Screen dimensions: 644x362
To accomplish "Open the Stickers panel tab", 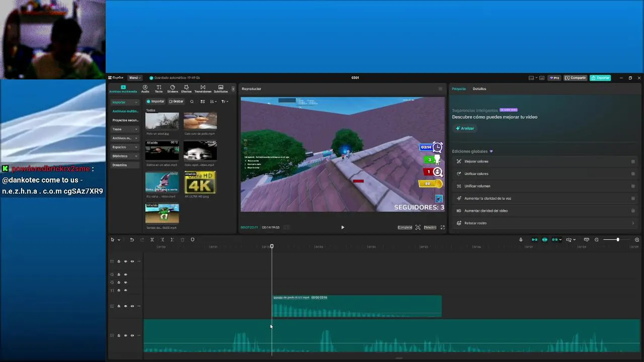I will pos(173,89).
